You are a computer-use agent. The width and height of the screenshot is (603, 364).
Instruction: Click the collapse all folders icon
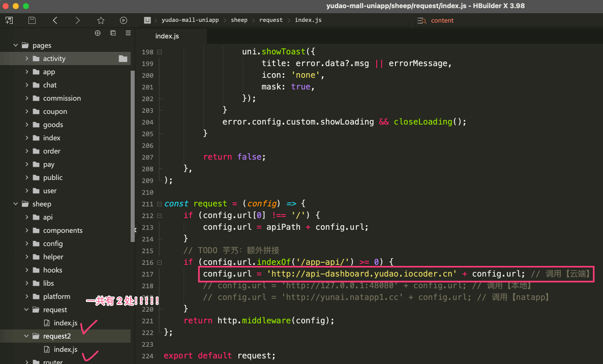tap(113, 33)
